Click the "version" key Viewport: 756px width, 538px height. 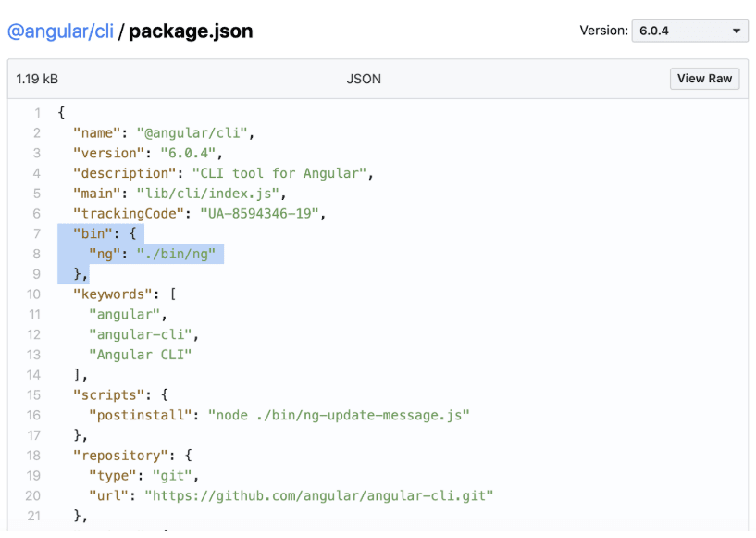tap(108, 154)
